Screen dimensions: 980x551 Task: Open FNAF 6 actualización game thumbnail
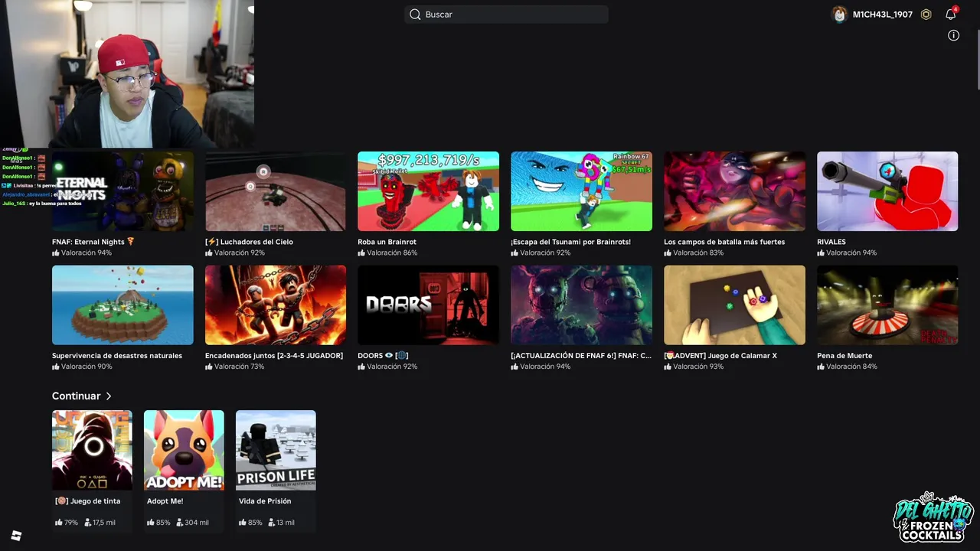(581, 305)
